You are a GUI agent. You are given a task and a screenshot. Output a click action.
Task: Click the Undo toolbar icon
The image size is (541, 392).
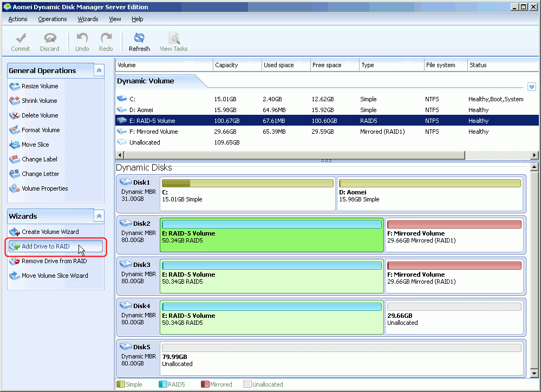tap(82, 41)
